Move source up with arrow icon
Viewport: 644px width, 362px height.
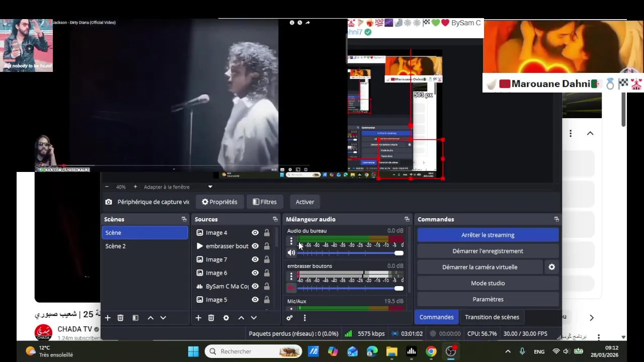pyautogui.click(x=241, y=318)
